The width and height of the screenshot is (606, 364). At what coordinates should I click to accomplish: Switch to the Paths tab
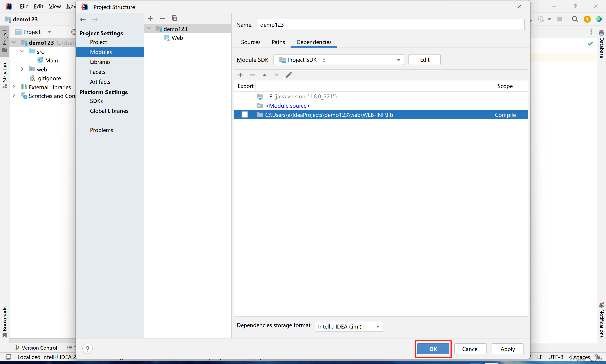coord(278,42)
